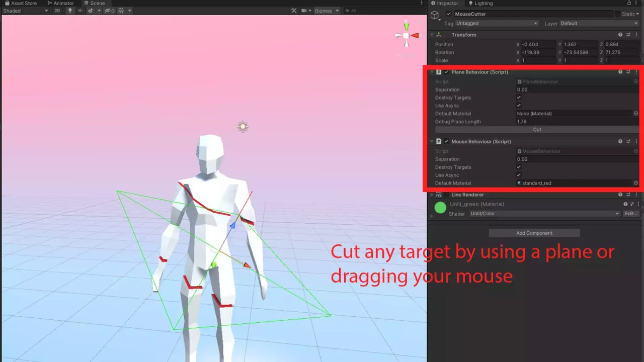Uncheck Destroy Targets in Mouse Behaviour

click(x=519, y=167)
